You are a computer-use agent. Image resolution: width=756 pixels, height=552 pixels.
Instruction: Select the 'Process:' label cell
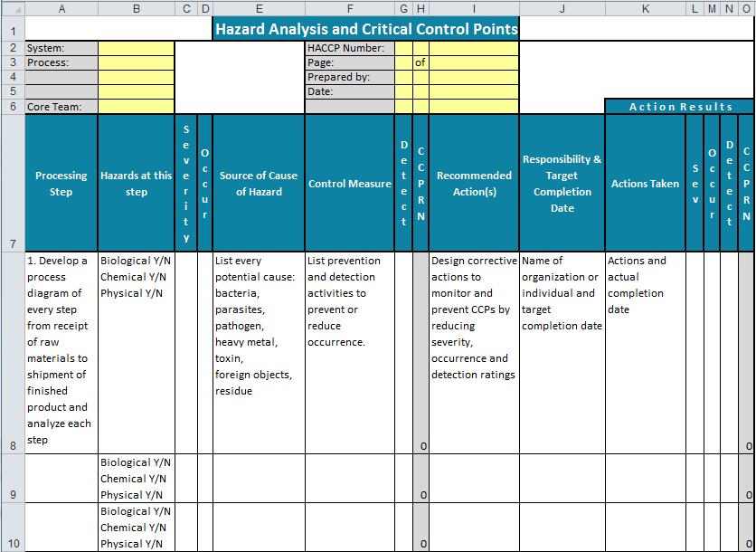(x=61, y=62)
